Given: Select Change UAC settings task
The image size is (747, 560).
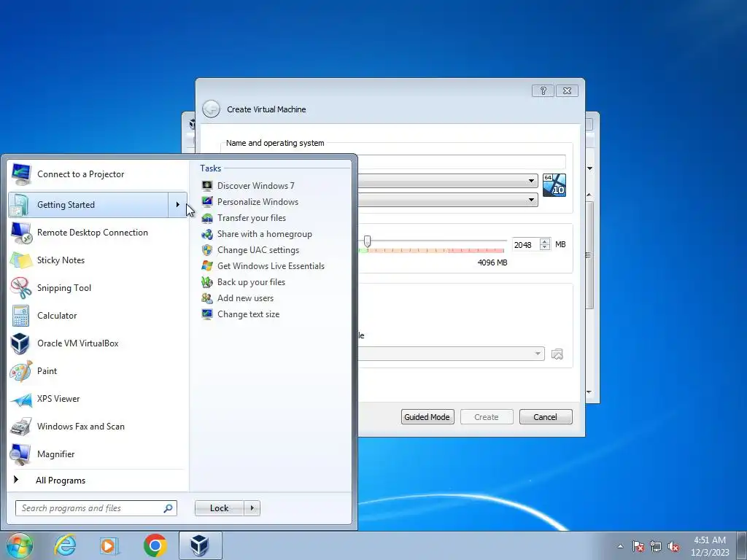Looking at the screenshot, I should point(258,250).
